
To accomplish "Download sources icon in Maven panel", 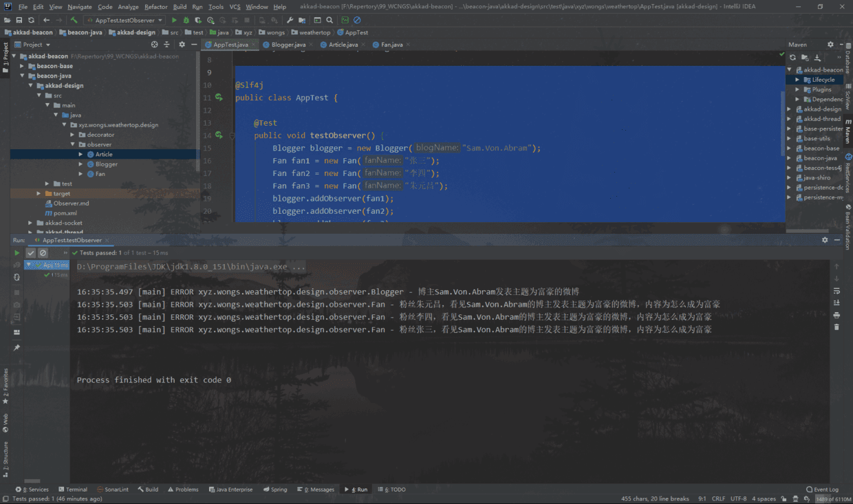I will (817, 58).
